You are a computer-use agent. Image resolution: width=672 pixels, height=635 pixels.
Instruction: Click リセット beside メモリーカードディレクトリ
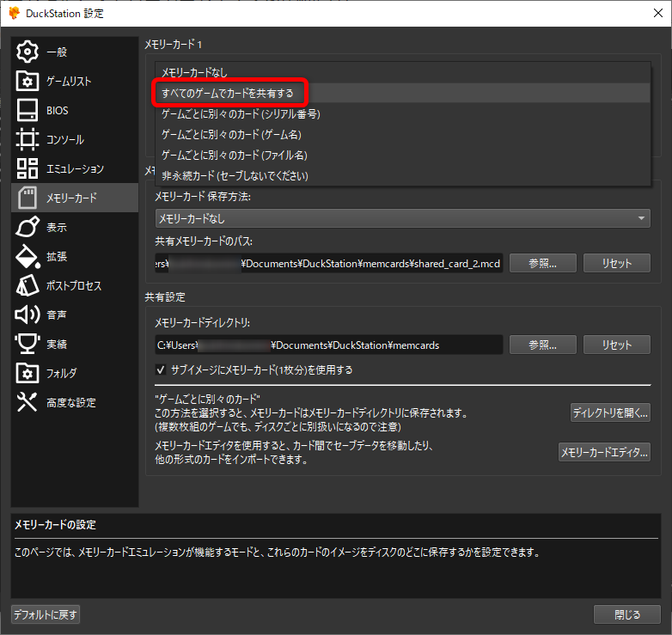[617, 345]
